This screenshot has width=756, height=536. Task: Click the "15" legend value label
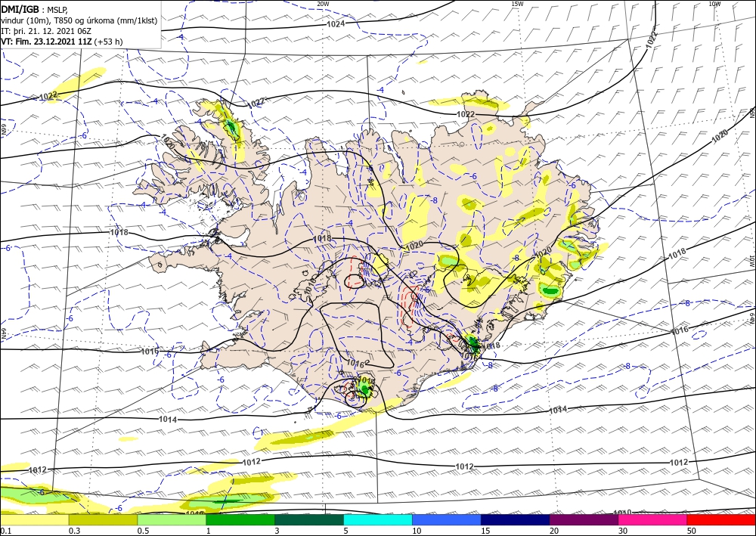point(485,531)
